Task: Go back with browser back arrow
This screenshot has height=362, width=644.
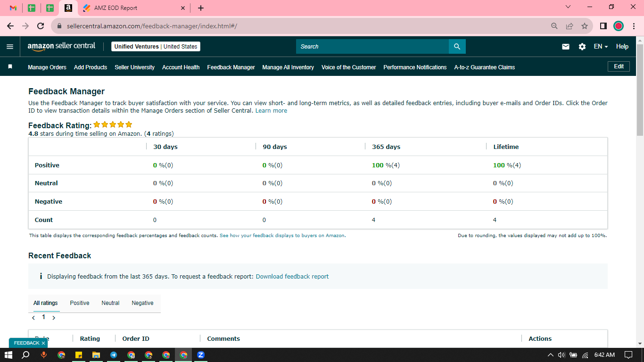Action: tap(10, 26)
